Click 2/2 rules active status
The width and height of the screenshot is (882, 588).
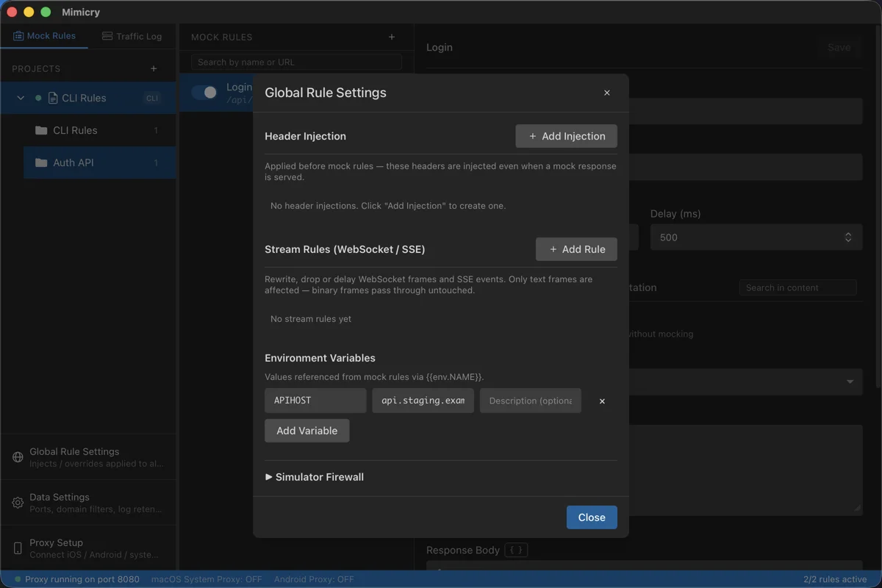836,579
